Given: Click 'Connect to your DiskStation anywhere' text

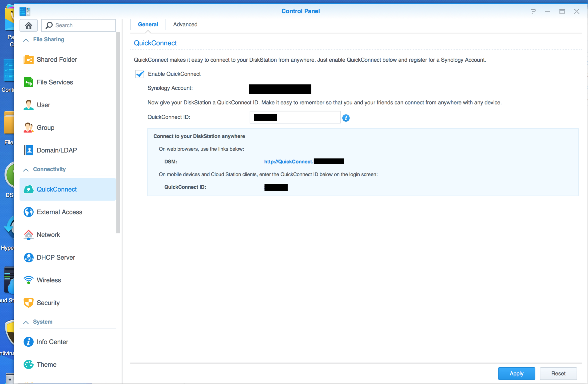Looking at the screenshot, I should (x=199, y=136).
